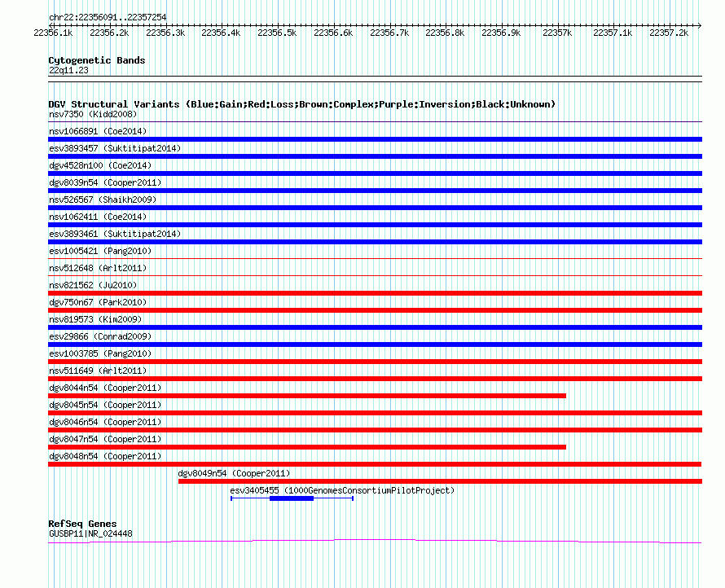Open the nsv511649 (Arlt2011) label
The image size is (725, 588).
click(x=98, y=371)
